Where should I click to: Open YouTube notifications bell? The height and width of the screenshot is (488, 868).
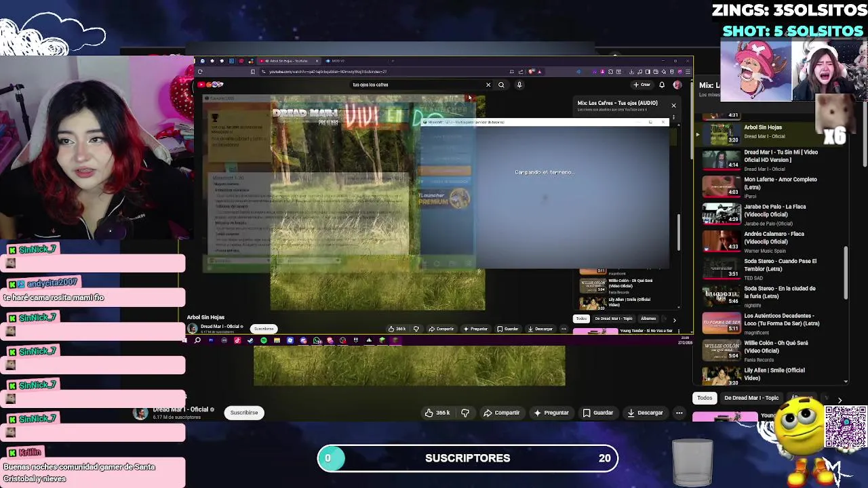pos(662,85)
